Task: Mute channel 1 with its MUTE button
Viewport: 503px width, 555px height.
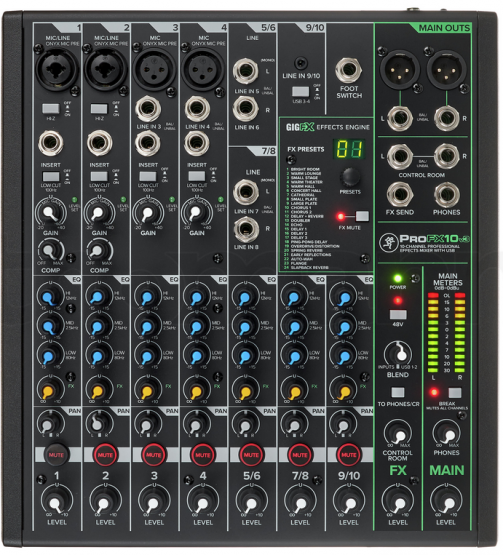Action: click(x=57, y=454)
